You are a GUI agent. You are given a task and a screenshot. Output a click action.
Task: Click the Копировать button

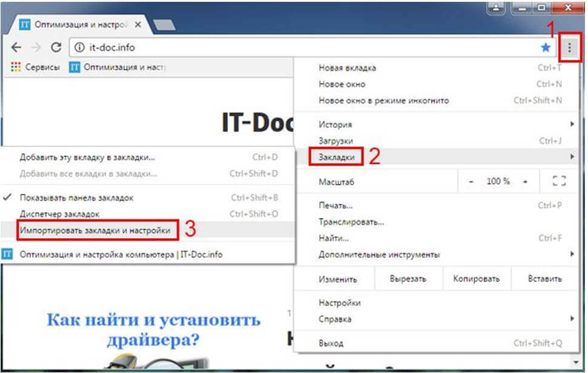pos(476,279)
